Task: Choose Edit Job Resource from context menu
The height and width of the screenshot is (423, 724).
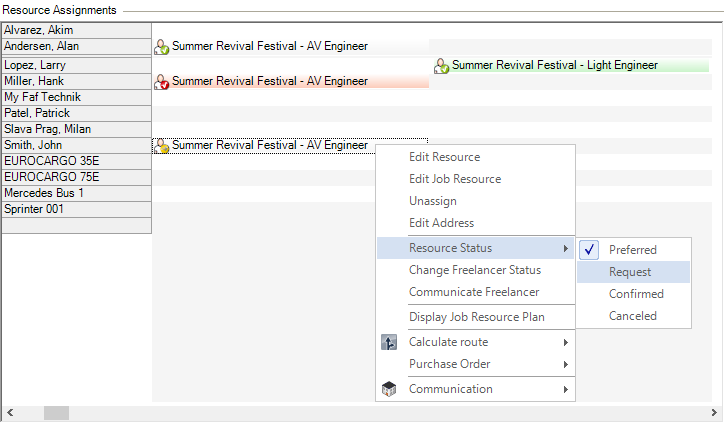Action: [x=455, y=179]
